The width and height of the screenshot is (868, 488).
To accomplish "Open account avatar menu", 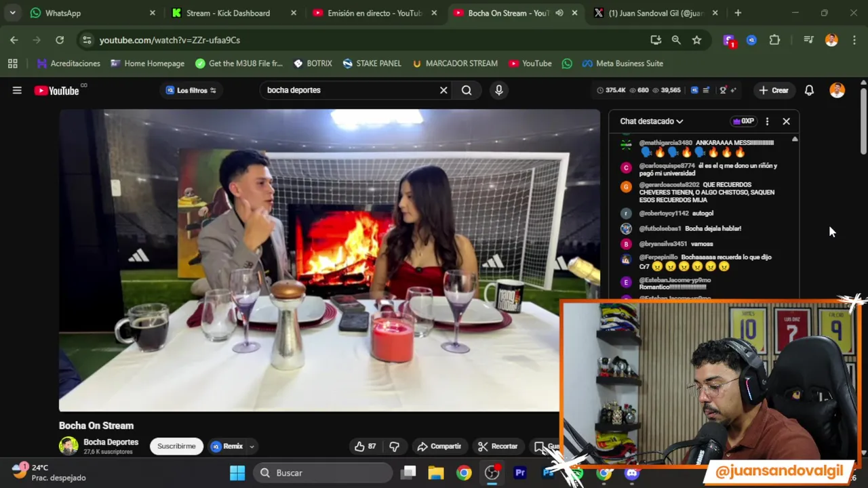I will [837, 90].
